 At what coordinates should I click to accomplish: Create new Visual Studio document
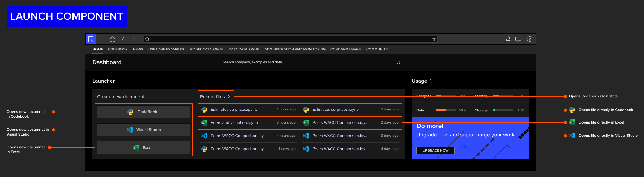coord(144,130)
